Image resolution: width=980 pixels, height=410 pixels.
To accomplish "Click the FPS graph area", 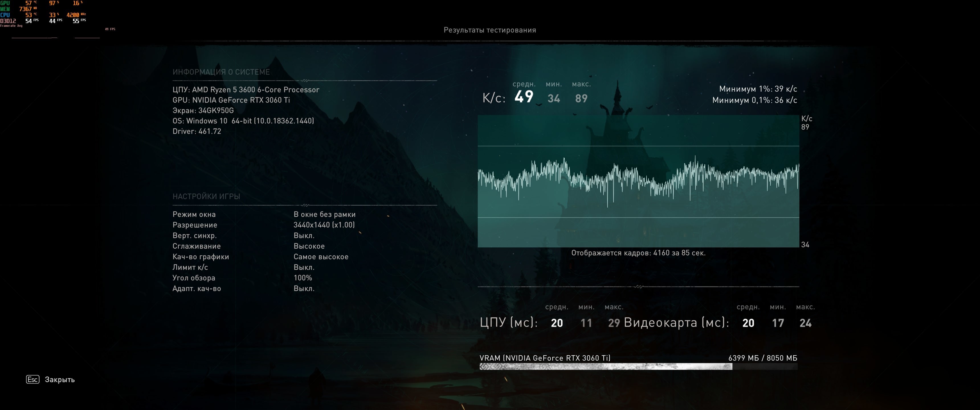I will point(638,181).
